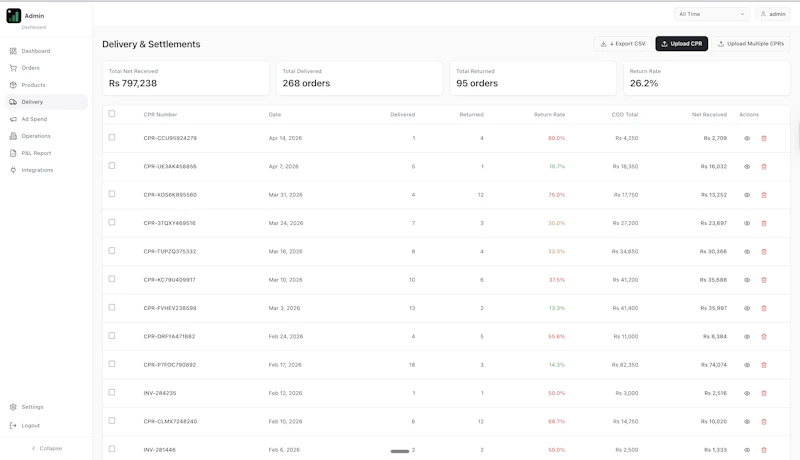Delete the CPR-TUPZQ375332 row
This screenshot has width=800, height=460.
[x=764, y=251]
